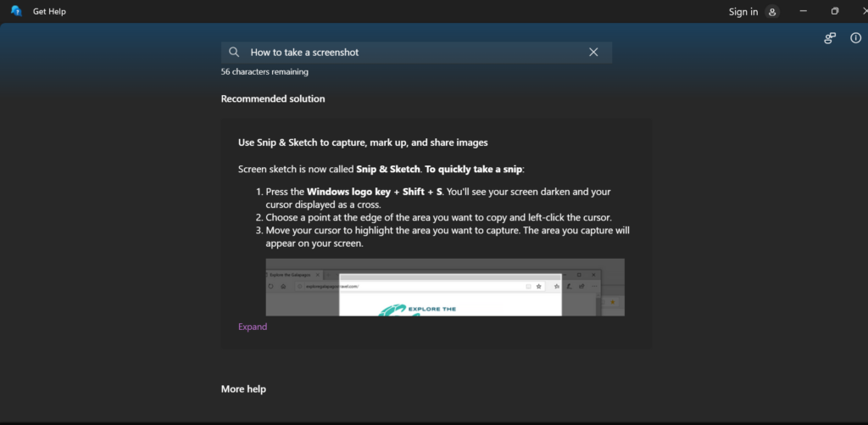The width and height of the screenshot is (868, 425).
Task: Click '56 characters remaining' text
Action: tap(264, 71)
